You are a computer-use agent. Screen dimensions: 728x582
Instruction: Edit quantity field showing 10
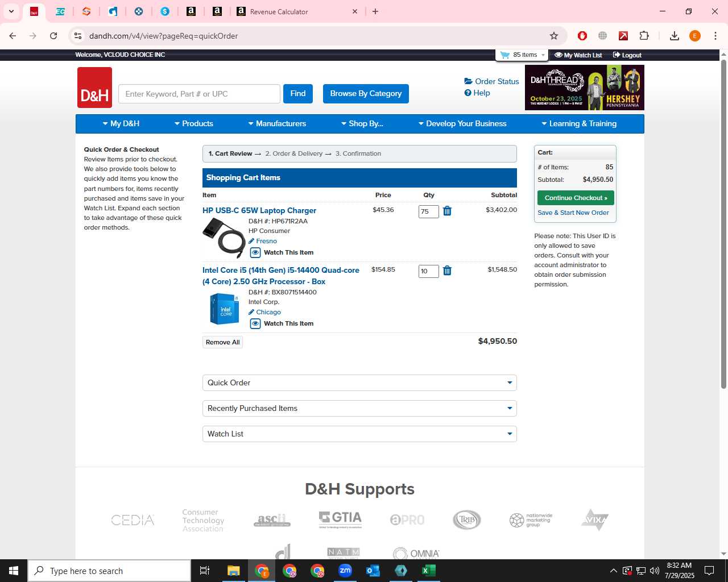coord(429,271)
